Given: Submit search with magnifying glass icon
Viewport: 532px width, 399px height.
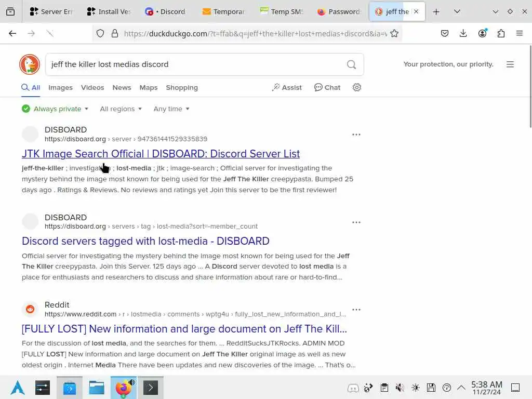Looking at the screenshot, I should click(x=352, y=64).
